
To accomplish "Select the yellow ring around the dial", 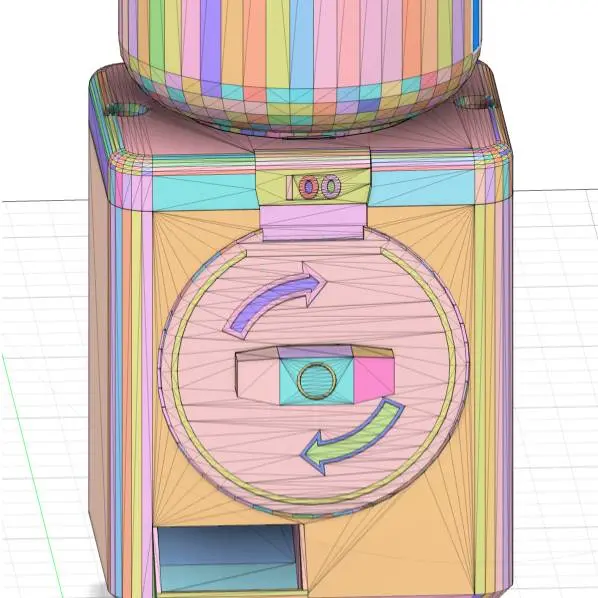I will (x=313, y=375).
